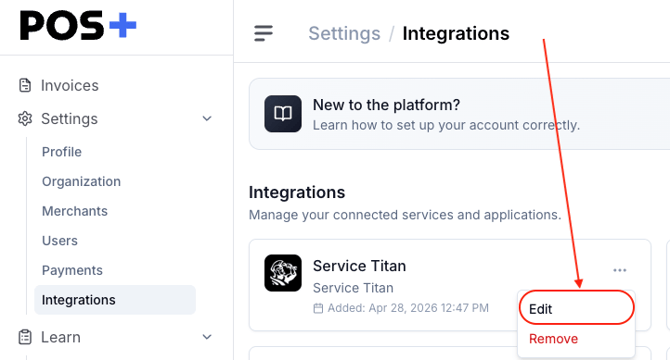Image resolution: width=670 pixels, height=360 pixels.
Task: Open Service Titan three-dot options menu
Action: coord(620,270)
